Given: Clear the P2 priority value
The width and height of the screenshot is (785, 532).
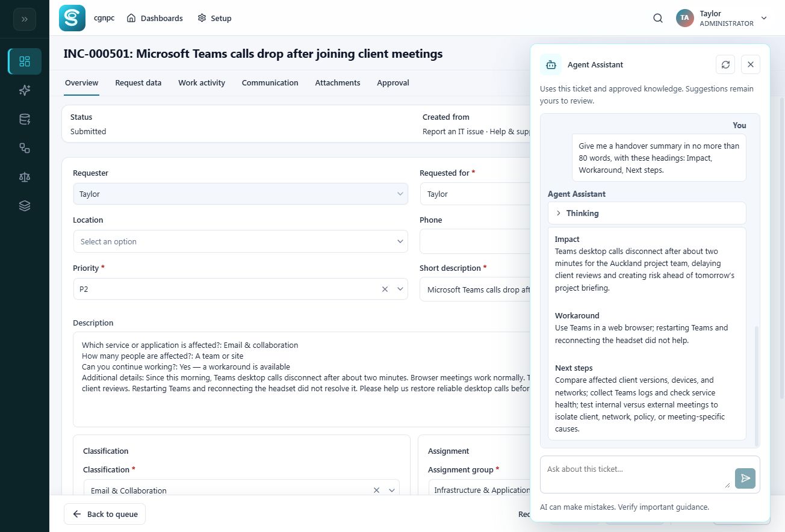Looking at the screenshot, I should [385, 289].
